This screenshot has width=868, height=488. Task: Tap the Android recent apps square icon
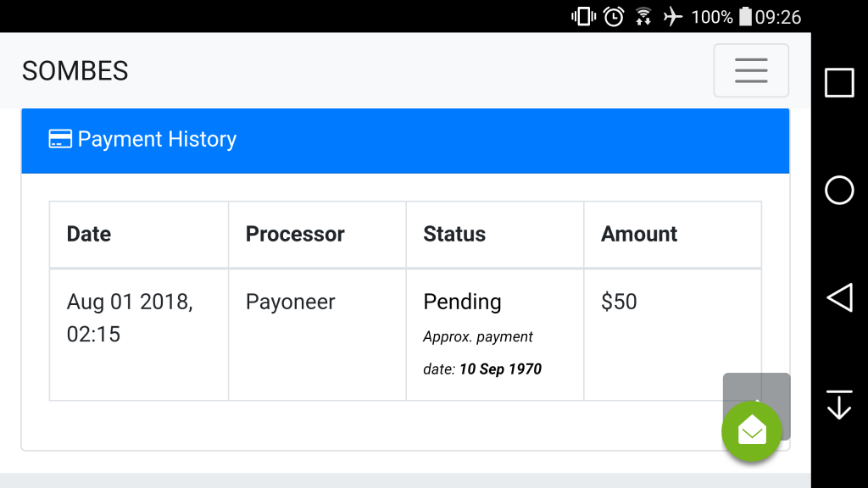[839, 83]
